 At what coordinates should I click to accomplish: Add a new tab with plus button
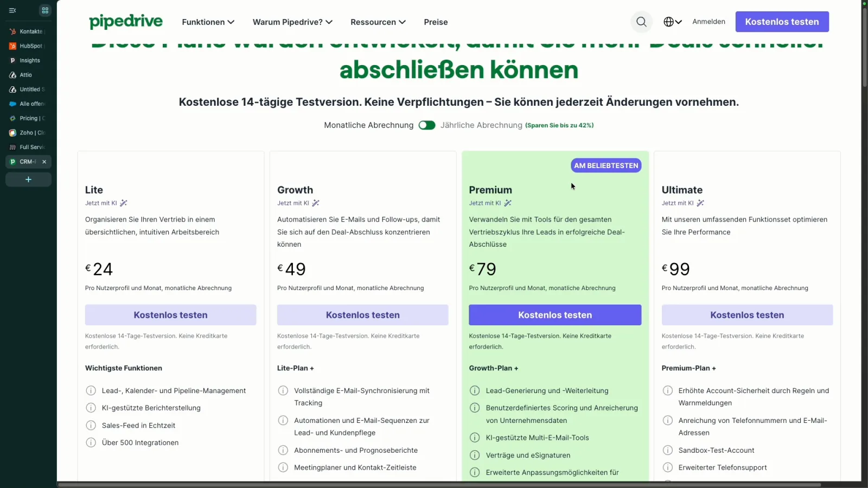28,179
